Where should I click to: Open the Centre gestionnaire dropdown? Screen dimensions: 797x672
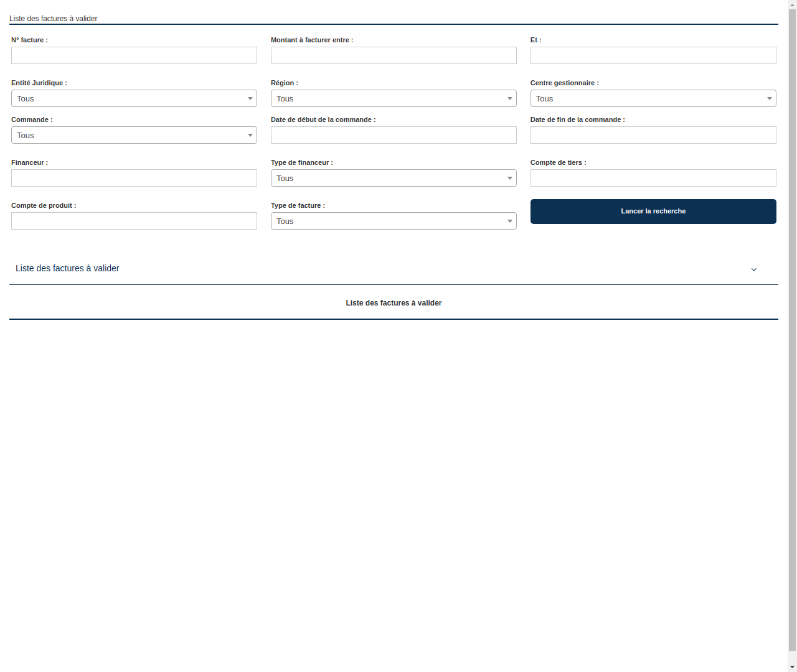(x=653, y=98)
